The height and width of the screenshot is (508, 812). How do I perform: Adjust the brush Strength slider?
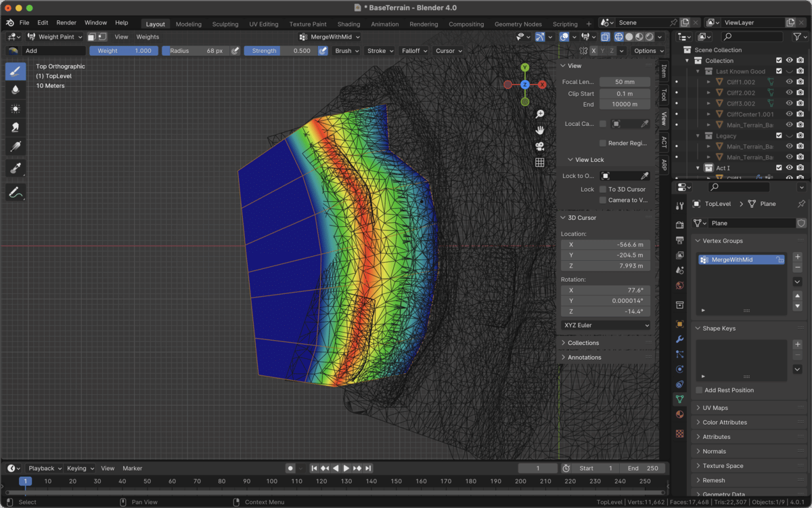280,51
